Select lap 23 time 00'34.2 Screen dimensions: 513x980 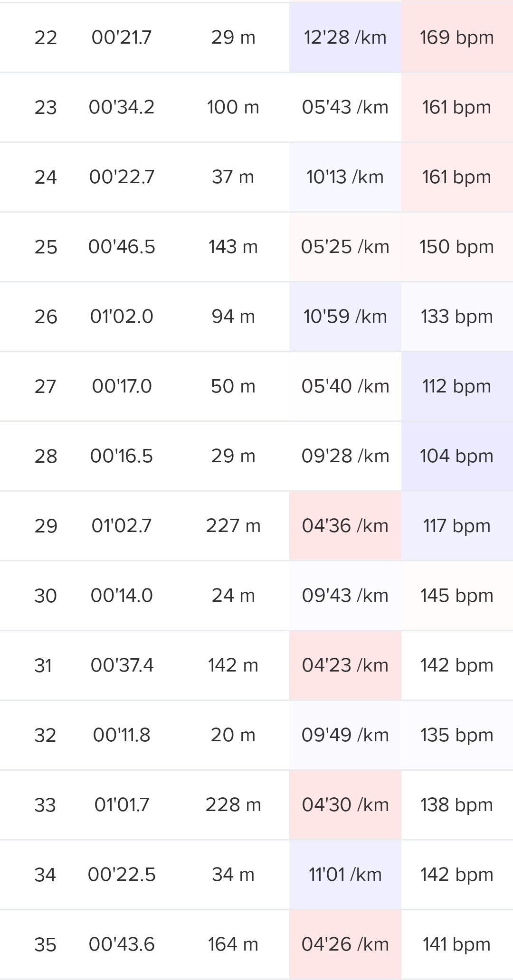tap(122, 107)
